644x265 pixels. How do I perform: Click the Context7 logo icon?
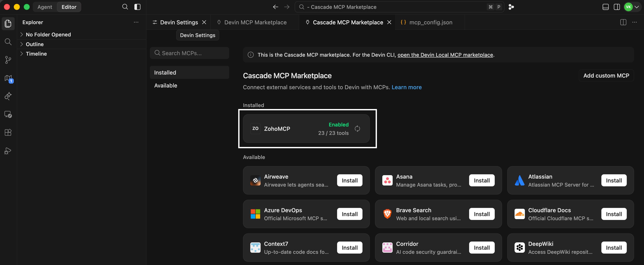pos(255,248)
